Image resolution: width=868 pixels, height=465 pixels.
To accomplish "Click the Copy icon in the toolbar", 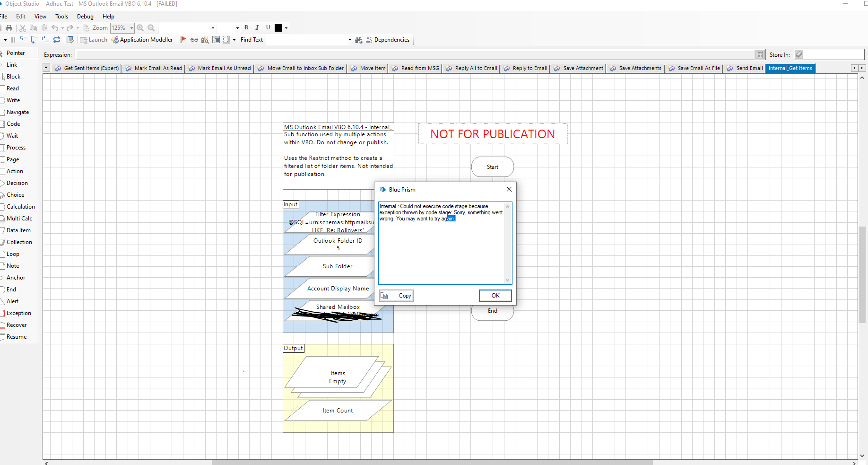I will 33,28.
